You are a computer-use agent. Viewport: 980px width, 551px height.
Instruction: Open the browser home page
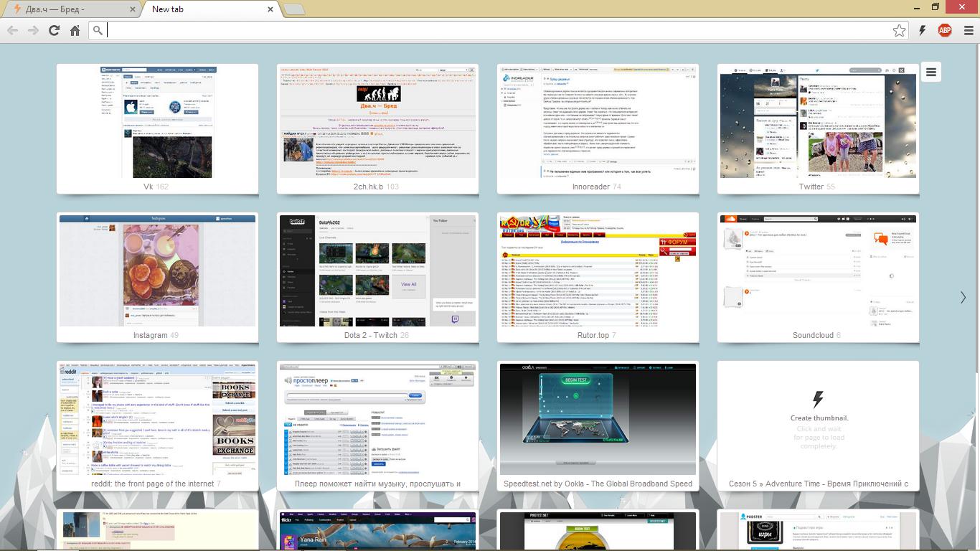(75, 30)
